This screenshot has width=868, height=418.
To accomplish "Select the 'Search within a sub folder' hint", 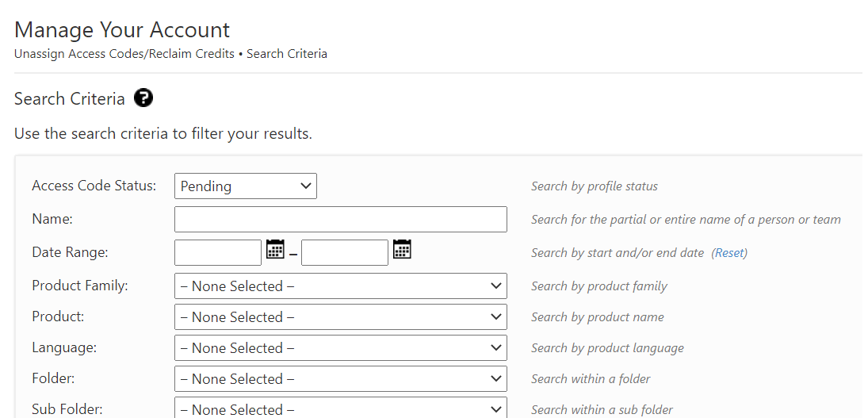I will coord(602,410).
